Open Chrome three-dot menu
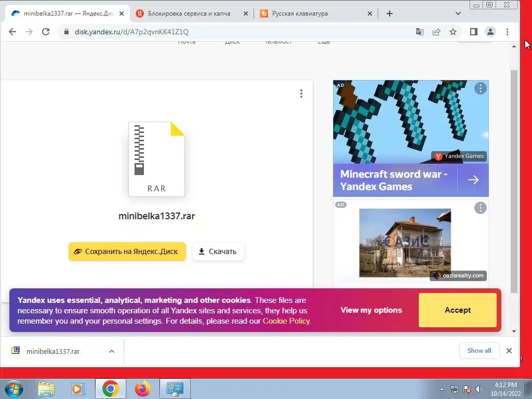The width and height of the screenshot is (532, 399). coord(507,32)
